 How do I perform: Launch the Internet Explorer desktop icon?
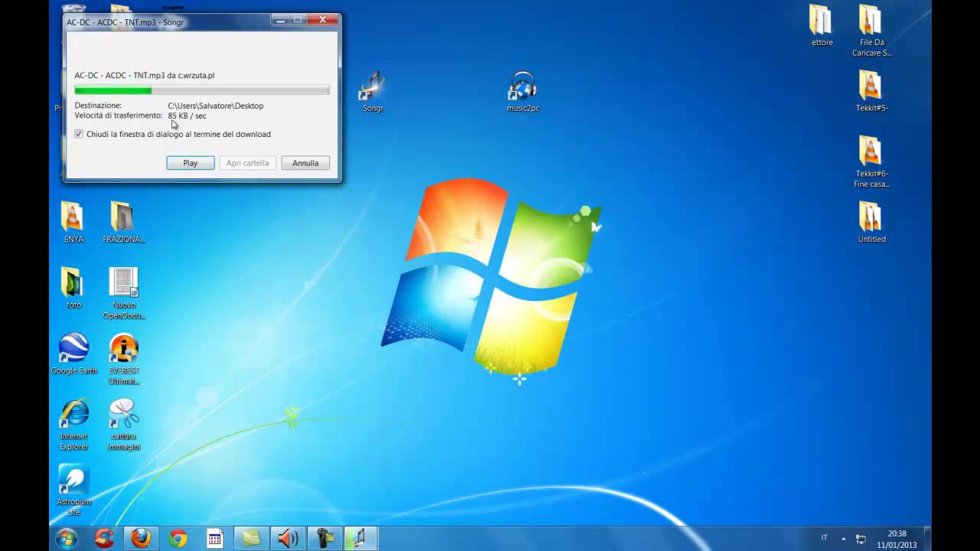pos(73,425)
